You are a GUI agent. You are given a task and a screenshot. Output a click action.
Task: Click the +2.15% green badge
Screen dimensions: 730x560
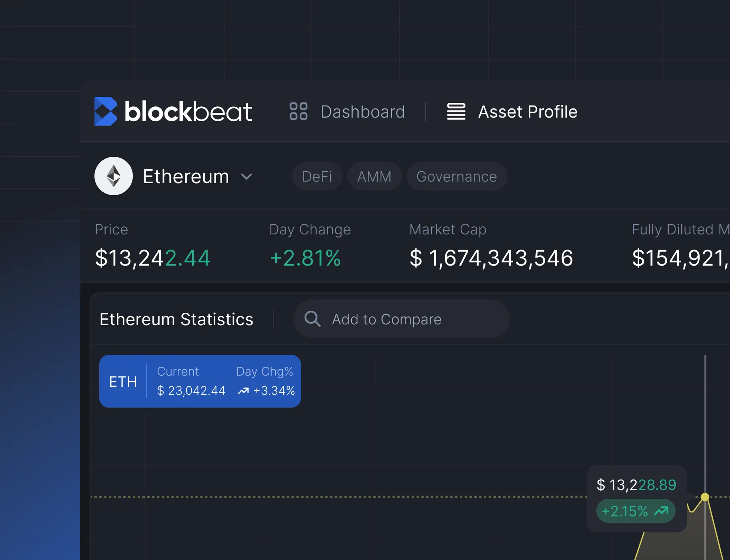click(x=636, y=511)
